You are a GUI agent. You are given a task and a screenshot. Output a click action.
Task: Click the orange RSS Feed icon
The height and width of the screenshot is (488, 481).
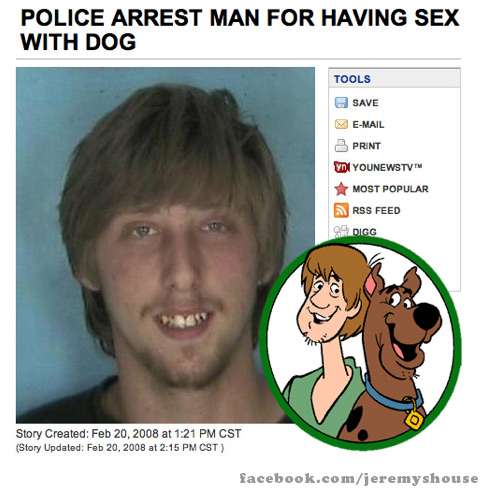point(341,210)
